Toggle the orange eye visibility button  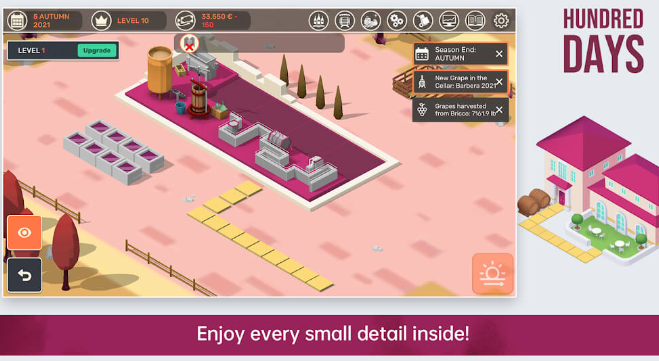(24, 232)
